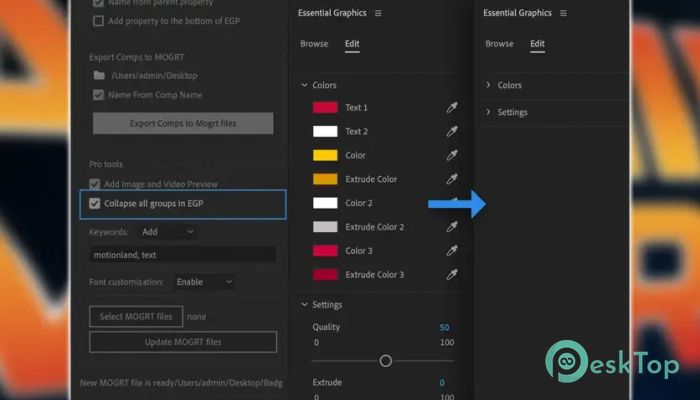700x400 pixels.
Task: Use the eyedropper for Extrude Color
Action: pyautogui.click(x=452, y=179)
